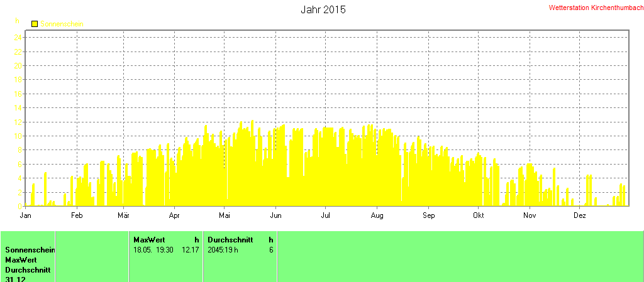Click the 12.17 maximum hours value
644x282 pixels.
click(x=191, y=249)
